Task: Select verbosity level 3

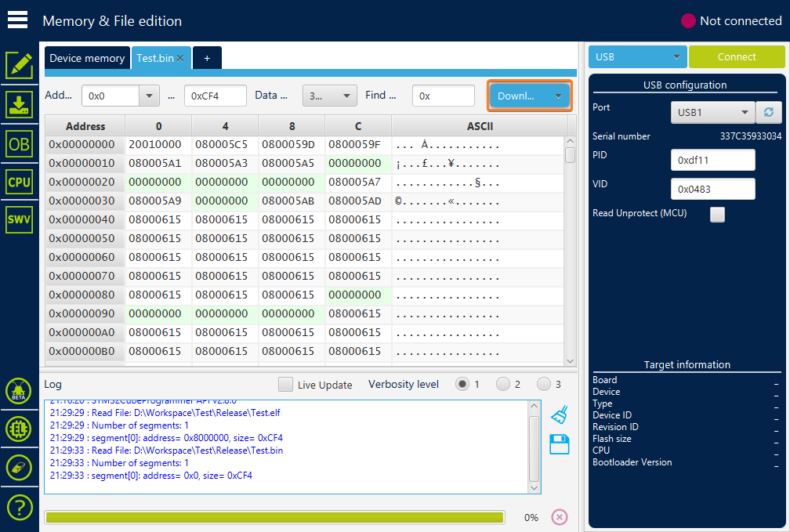Action: (544, 384)
